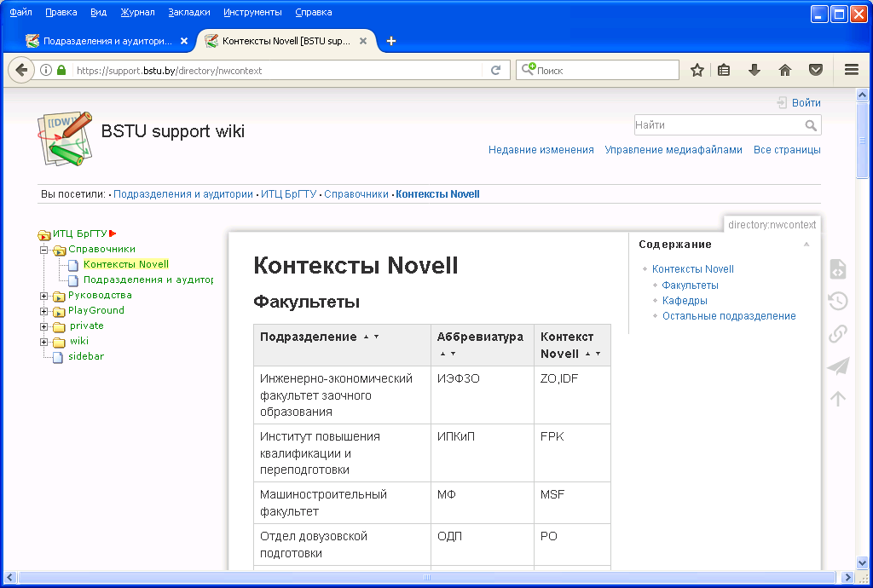Go to homepage via the Home icon
The width and height of the screenshot is (873, 588).
click(x=784, y=70)
